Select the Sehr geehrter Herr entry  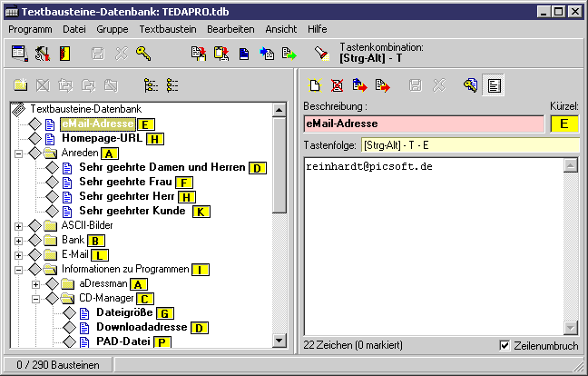(127, 196)
